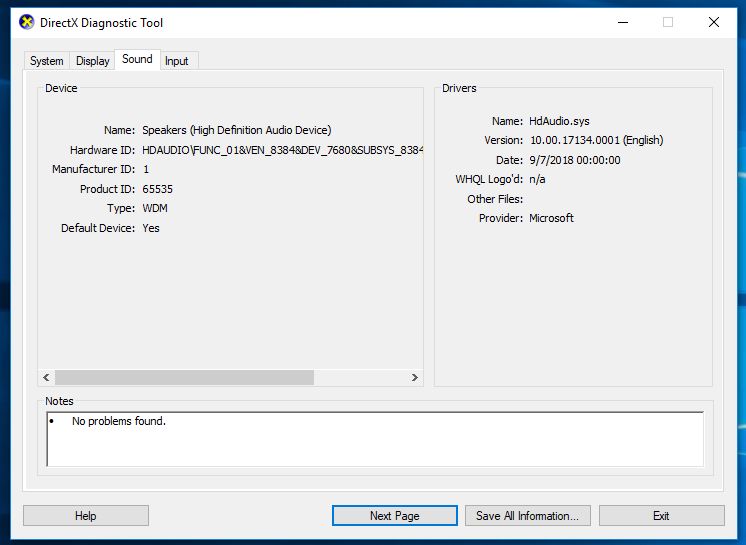
Task: Open the Display tab
Action: [92, 61]
